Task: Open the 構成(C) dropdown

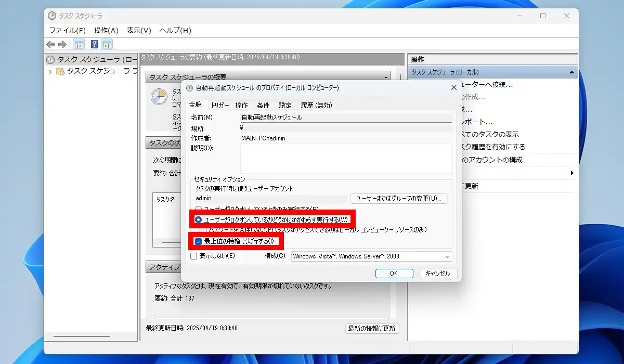Action: point(371,256)
